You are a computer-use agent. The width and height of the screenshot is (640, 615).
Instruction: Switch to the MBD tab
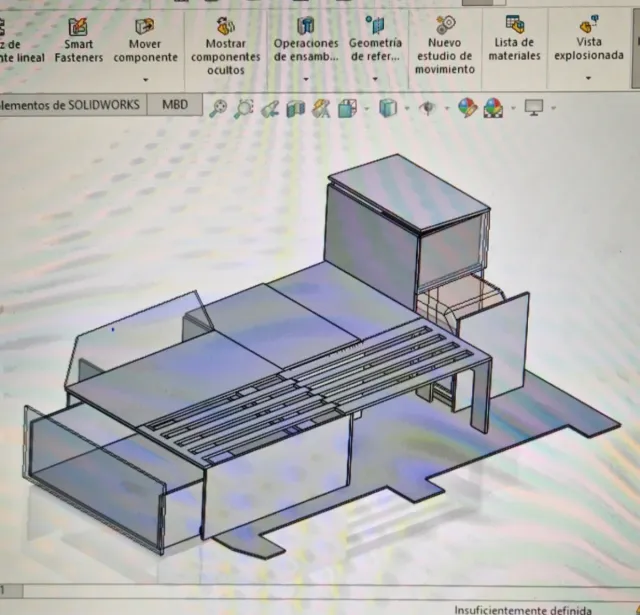tap(174, 105)
